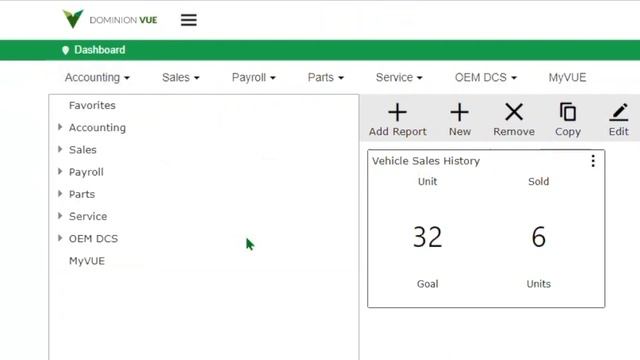The image size is (640, 360).
Task: Click the Unit heading in the widget
Action: pos(427,182)
